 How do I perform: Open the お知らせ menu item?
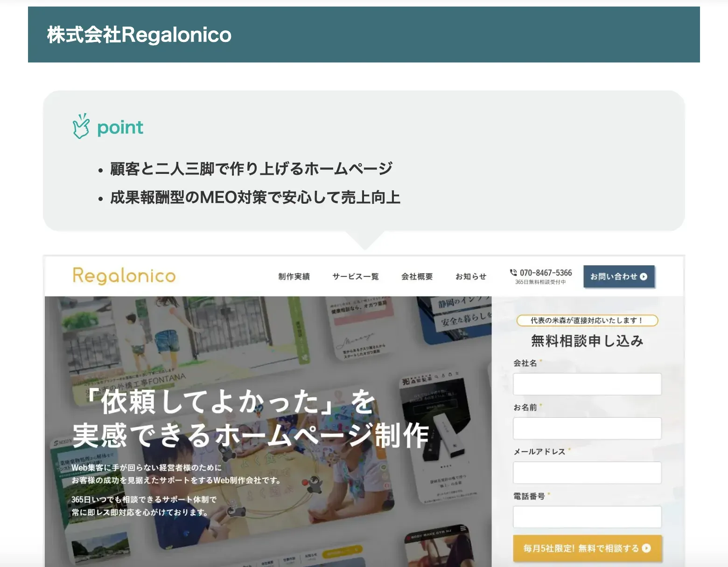(x=471, y=277)
